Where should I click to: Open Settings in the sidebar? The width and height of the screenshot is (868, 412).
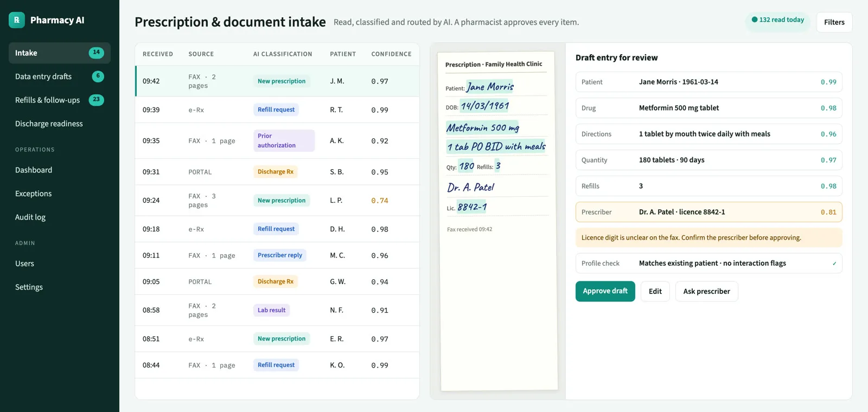point(60,287)
